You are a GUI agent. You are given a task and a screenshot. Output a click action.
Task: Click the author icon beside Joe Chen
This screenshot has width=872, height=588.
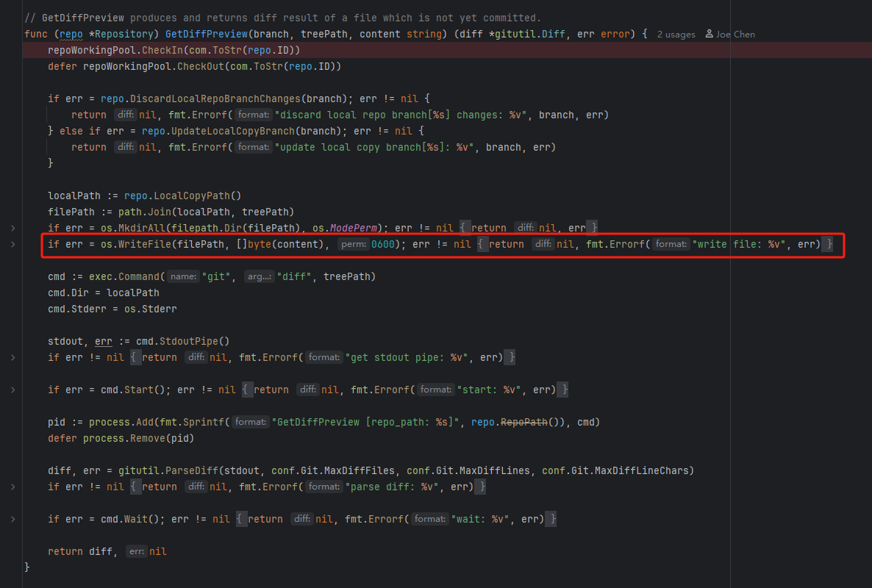(709, 35)
